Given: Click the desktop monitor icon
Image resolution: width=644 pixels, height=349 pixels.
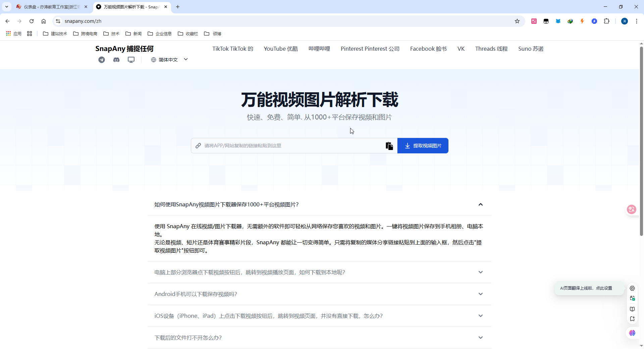Looking at the screenshot, I should [131, 60].
